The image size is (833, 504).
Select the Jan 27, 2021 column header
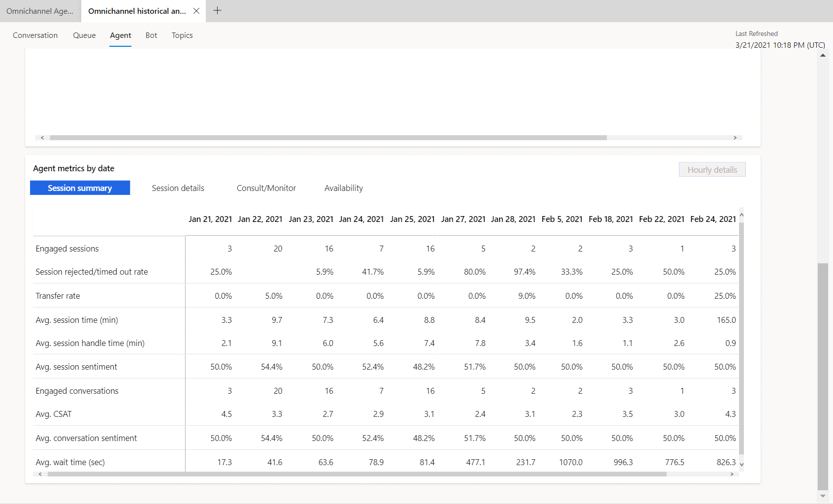pyautogui.click(x=463, y=219)
